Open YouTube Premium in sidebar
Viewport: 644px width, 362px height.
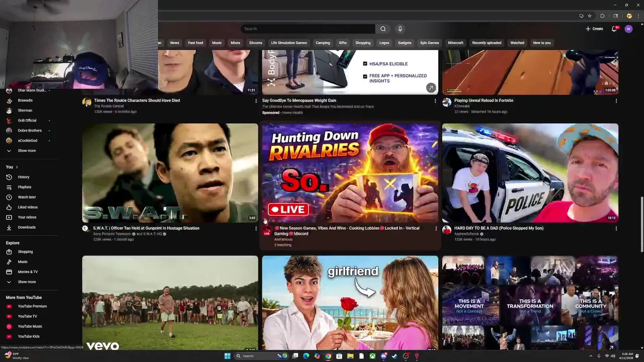pos(32,306)
